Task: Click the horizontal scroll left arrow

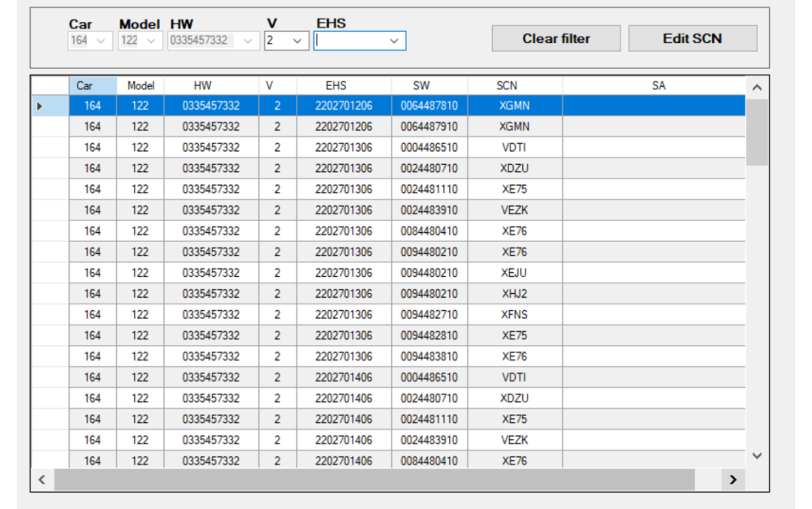Action: 42,480
